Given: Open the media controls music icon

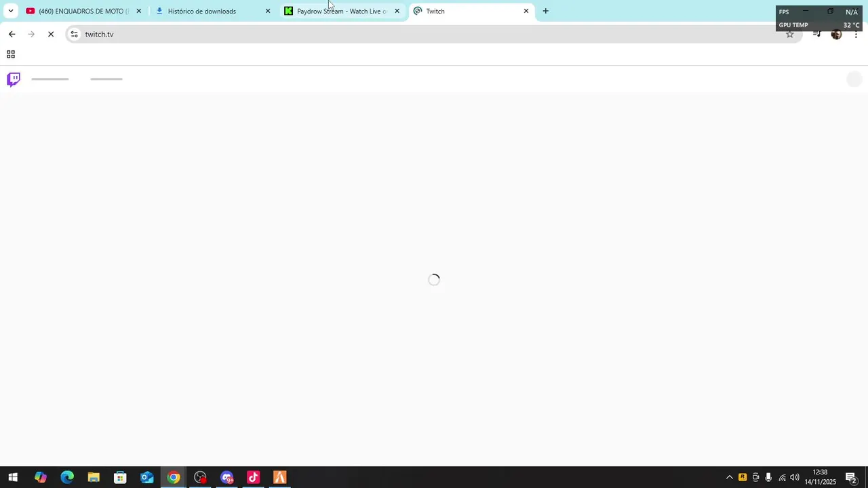Looking at the screenshot, I should tap(817, 34).
